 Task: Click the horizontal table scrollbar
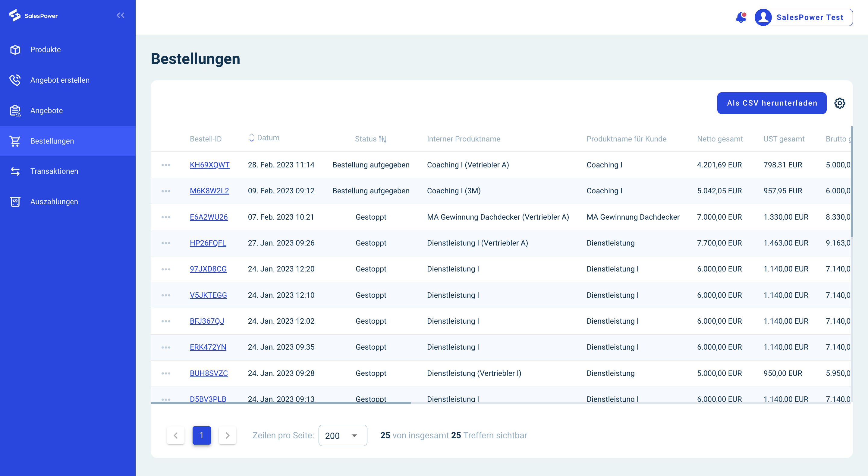pos(281,402)
